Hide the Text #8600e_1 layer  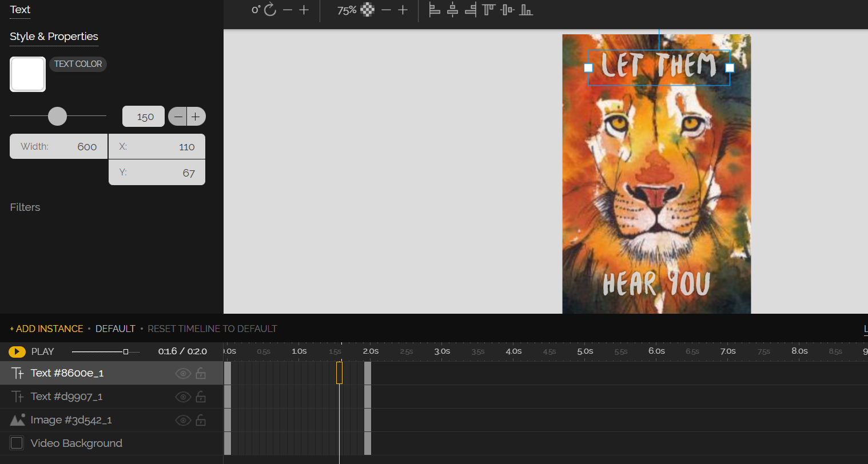182,374
